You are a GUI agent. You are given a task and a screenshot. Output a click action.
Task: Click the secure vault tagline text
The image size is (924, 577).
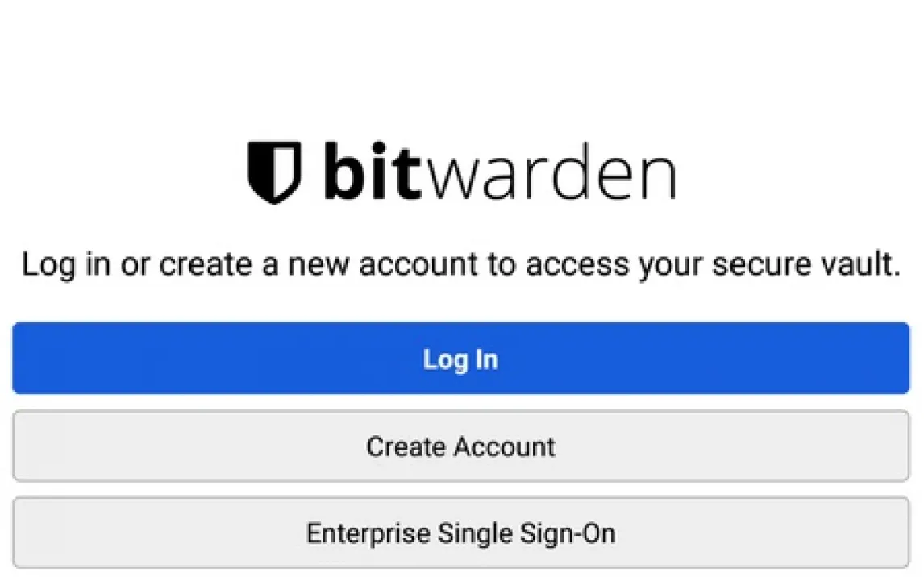coord(461,265)
